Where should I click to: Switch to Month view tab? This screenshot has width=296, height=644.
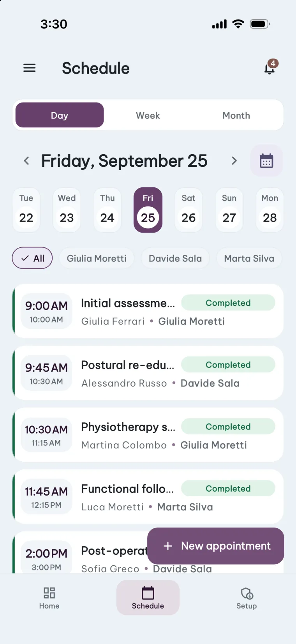236,115
